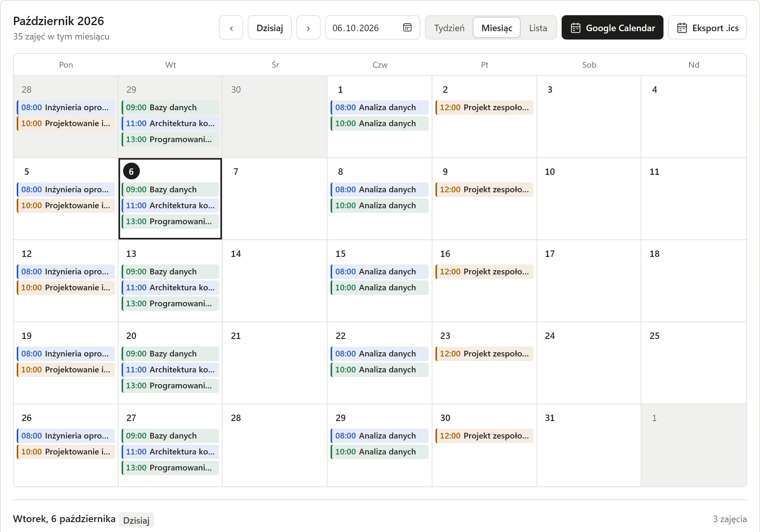Open 09:00 Bazy danych on October 6

170,190
